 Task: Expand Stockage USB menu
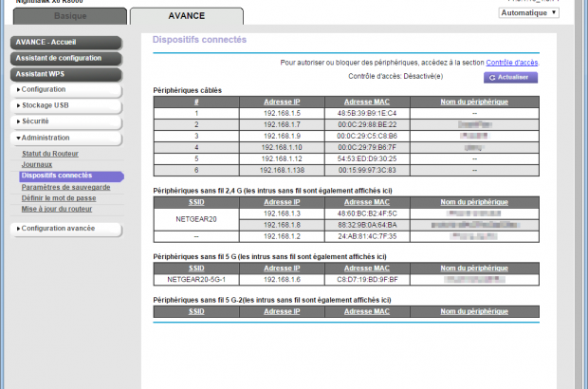[x=66, y=105]
